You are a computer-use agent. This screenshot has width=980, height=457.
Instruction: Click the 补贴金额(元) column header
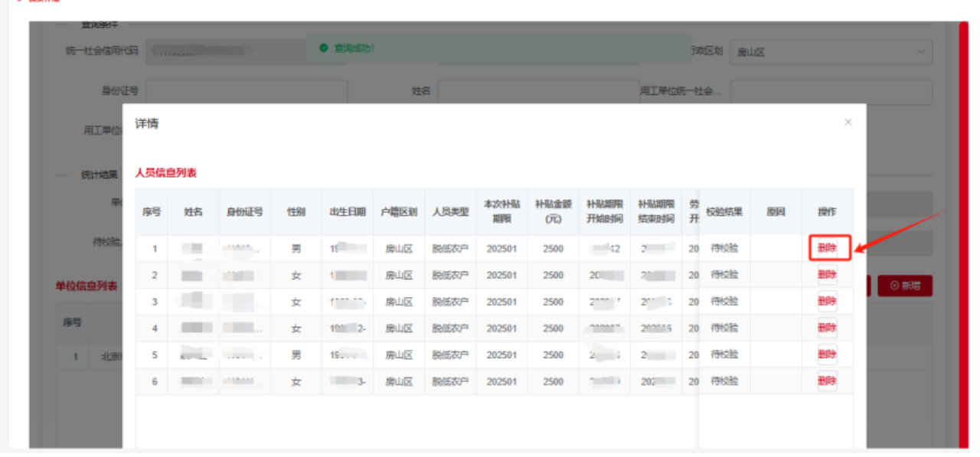coord(553,212)
